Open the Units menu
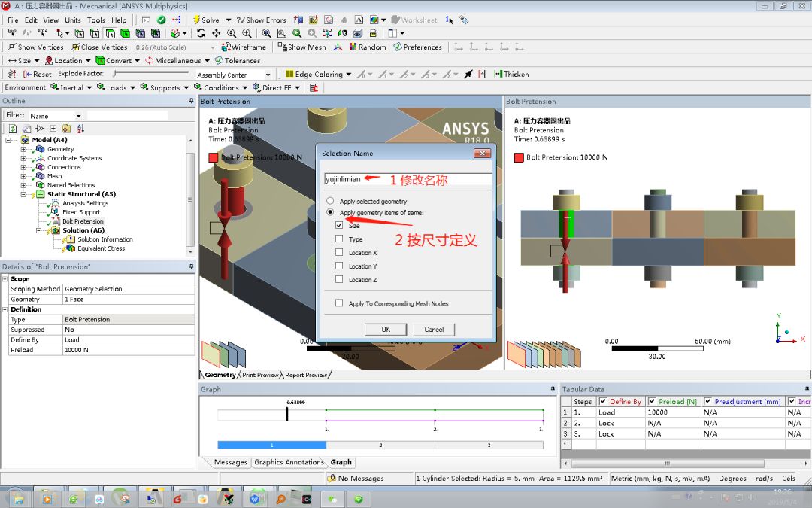The height and width of the screenshot is (508, 812). [72, 20]
